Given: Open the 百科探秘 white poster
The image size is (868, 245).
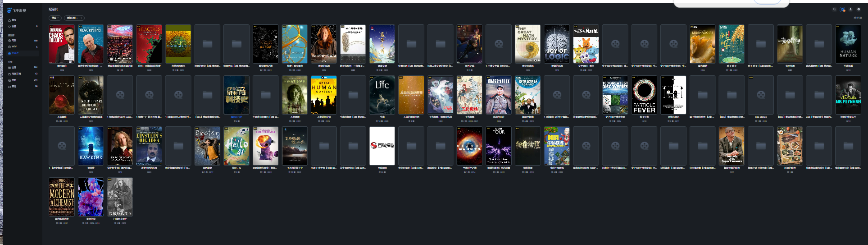Looking at the screenshot, I should pos(382,146).
